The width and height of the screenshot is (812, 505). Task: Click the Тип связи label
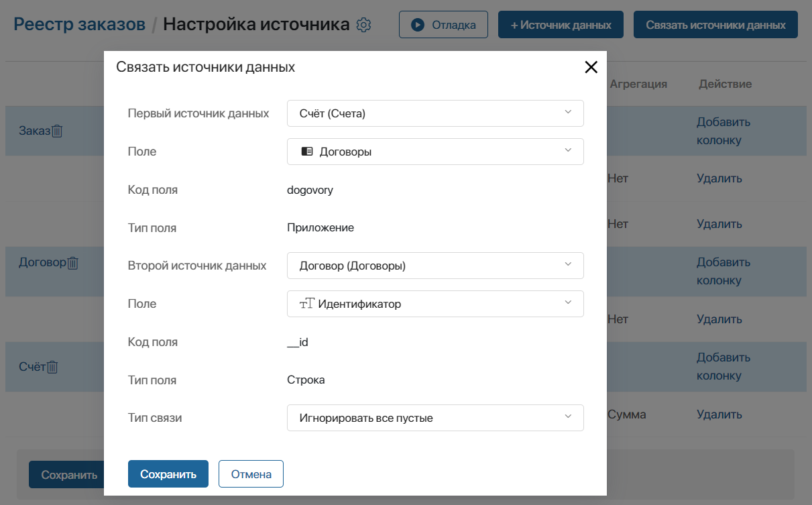click(155, 418)
